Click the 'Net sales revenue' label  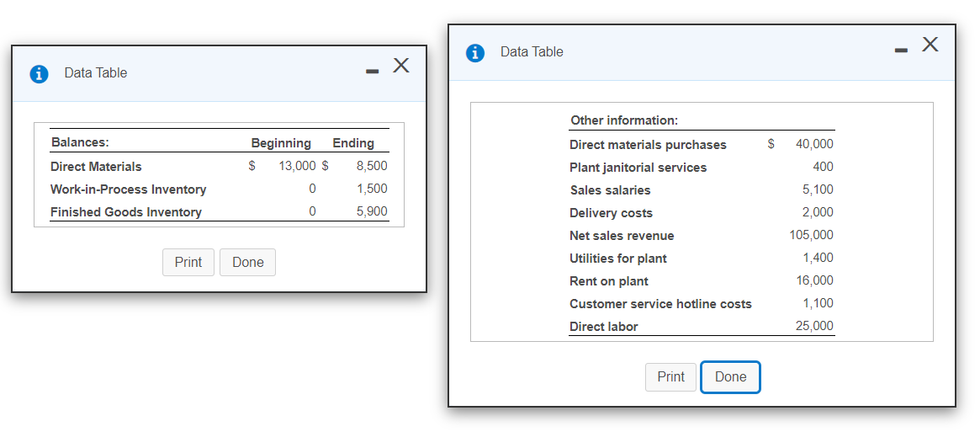[x=622, y=236]
